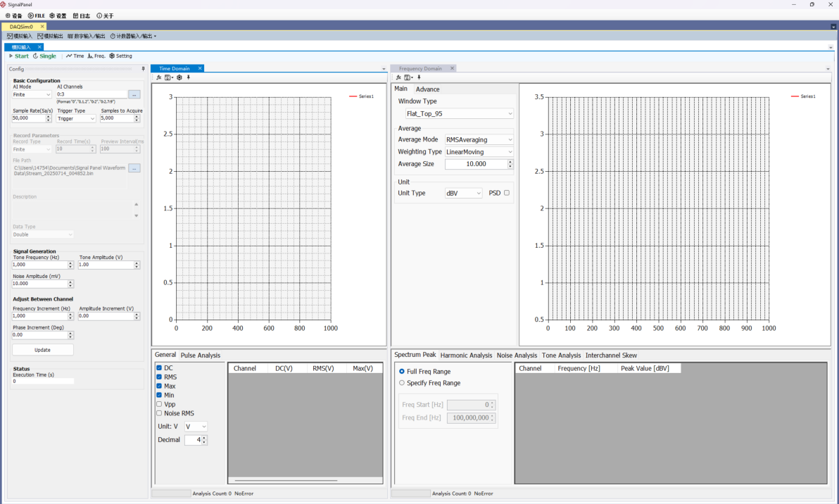Open the Trigger Type dropdown
839x504 pixels.
click(76, 118)
